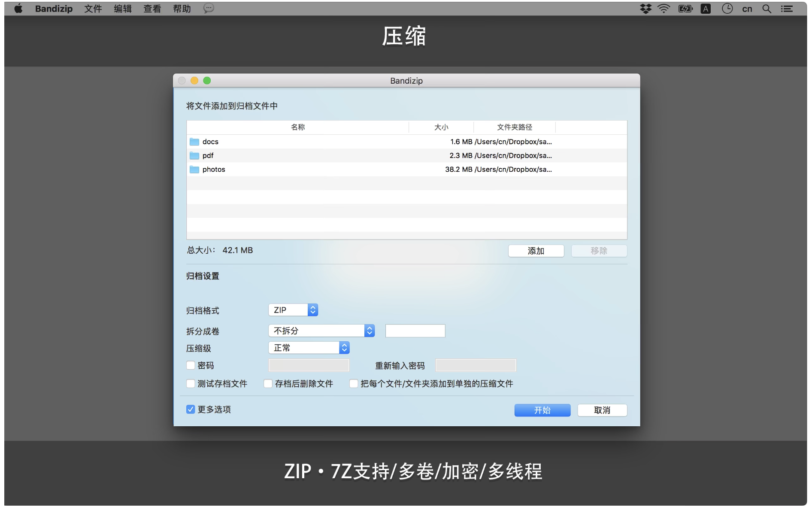Image resolution: width=812 pixels, height=510 pixels.
Task: Click the docs folder icon
Action: click(194, 142)
